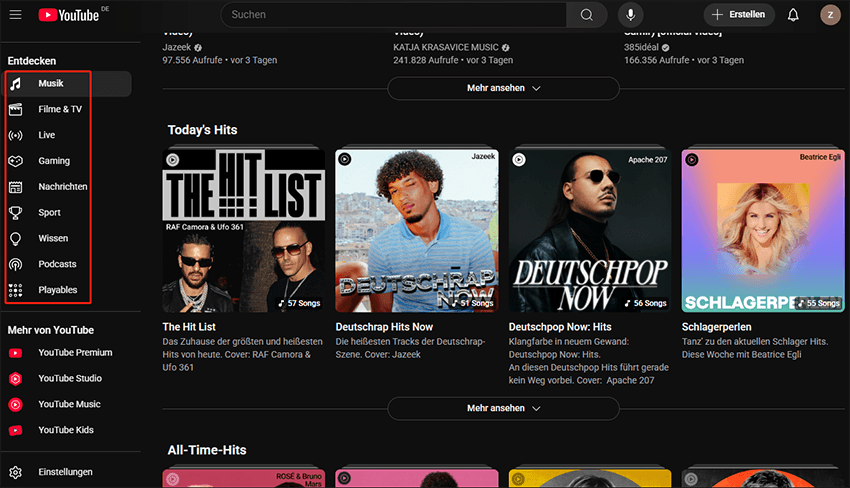The width and height of the screenshot is (850, 488).
Task: Click the Musik note icon
Action: (16, 84)
